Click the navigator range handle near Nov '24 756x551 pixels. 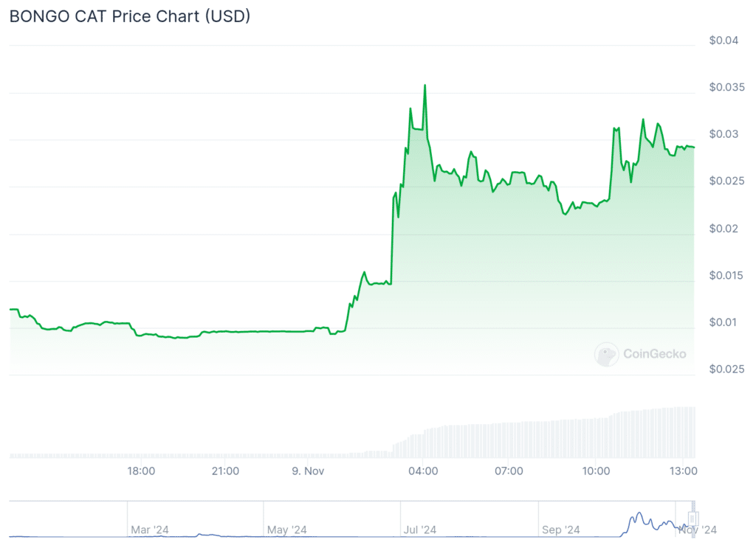(x=693, y=519)
